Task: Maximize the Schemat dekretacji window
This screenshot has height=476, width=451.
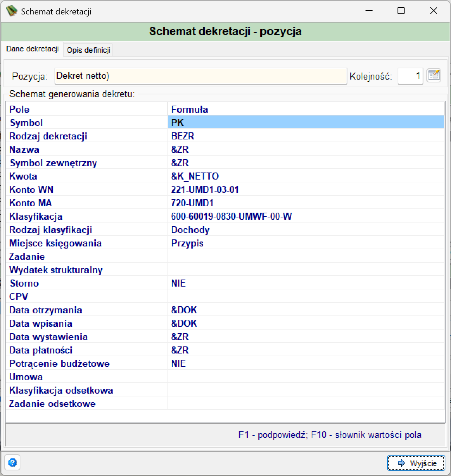Action: 401,11
